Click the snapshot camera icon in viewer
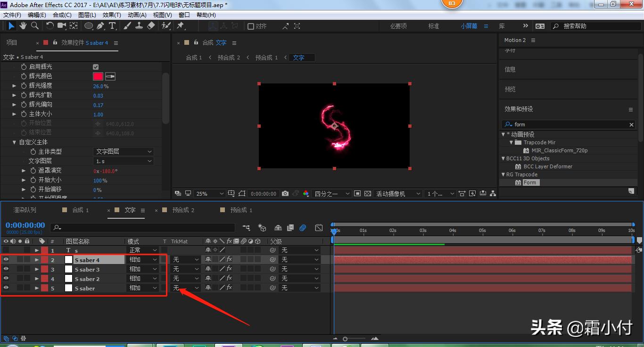Viewport: 644px width, 347px height. [x=285, y=193]
